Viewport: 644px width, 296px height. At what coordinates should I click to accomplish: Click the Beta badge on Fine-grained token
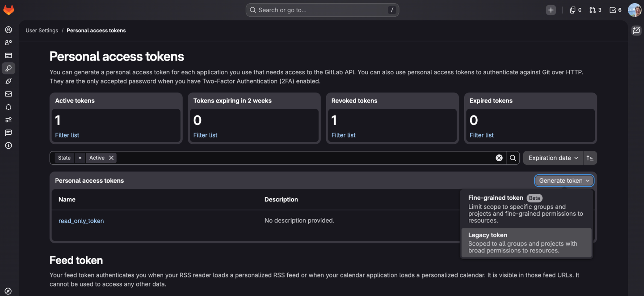tap(534, 198)
